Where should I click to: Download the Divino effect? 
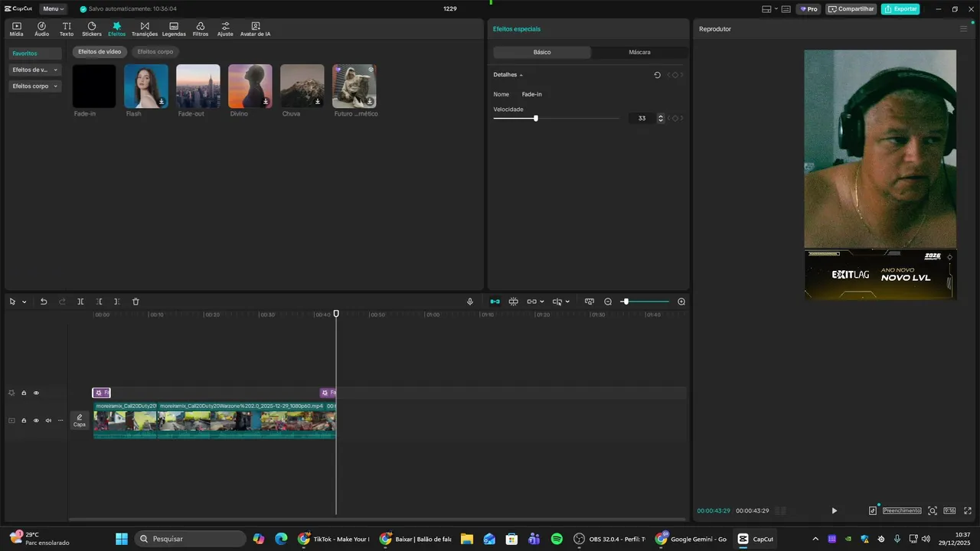click(x=266, y=102)
